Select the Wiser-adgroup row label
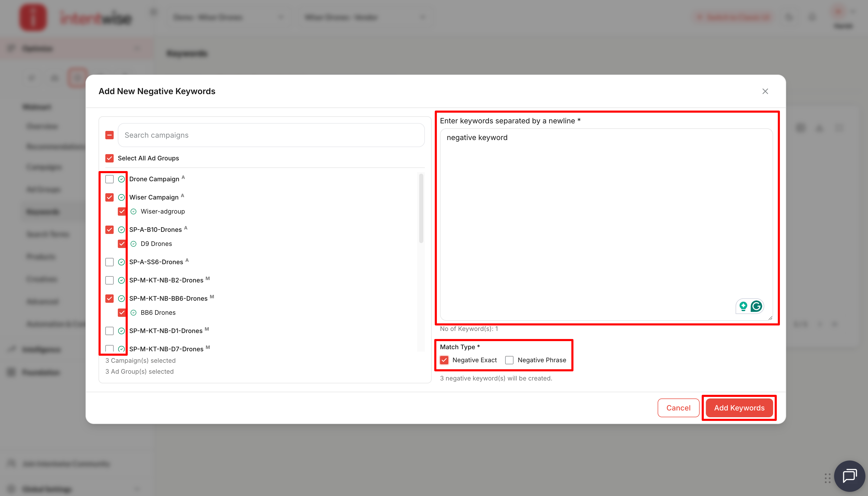Viewport: 868px width, 496px height. (163, 211)
